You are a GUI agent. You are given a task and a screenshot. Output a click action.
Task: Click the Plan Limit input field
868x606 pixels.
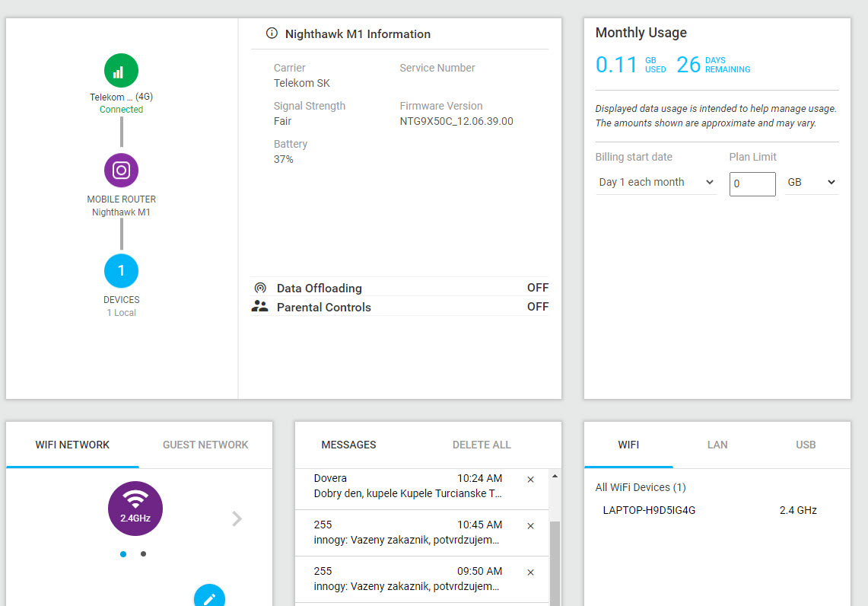[752, 183]
